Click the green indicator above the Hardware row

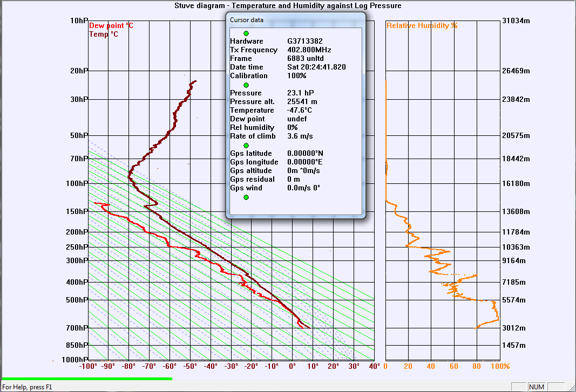coord(246,33)
